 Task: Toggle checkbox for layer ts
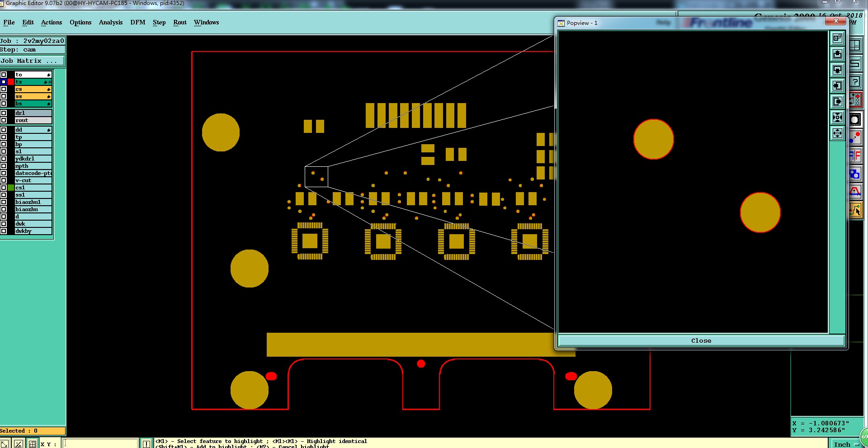pos(4,82)
